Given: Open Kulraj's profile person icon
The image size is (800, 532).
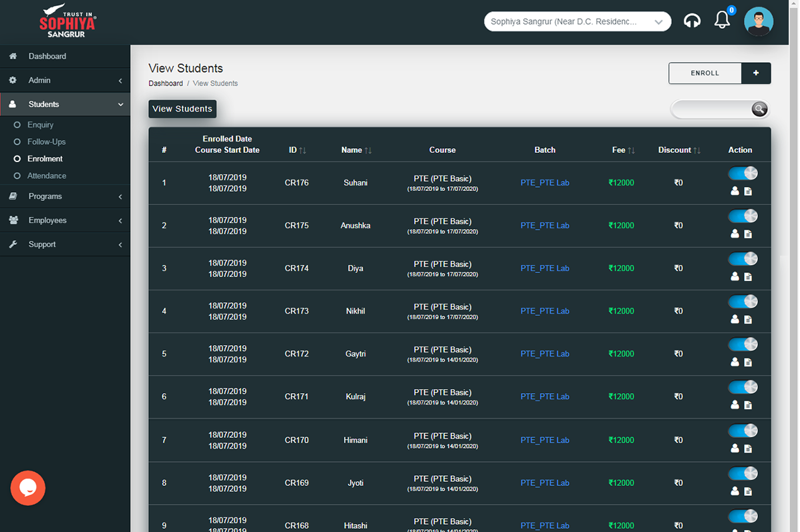Looking at the screenshot, I should click(x=735, y=405).
